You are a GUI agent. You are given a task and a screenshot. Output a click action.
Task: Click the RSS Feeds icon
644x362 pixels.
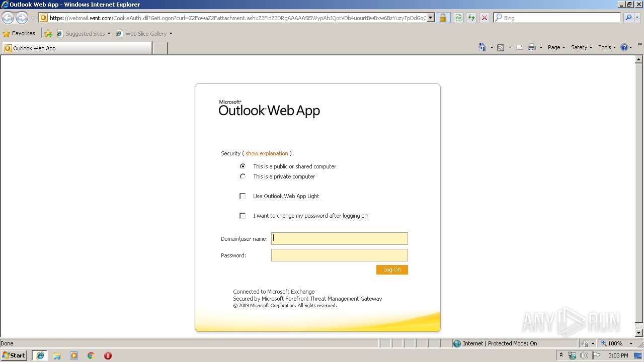501,47
